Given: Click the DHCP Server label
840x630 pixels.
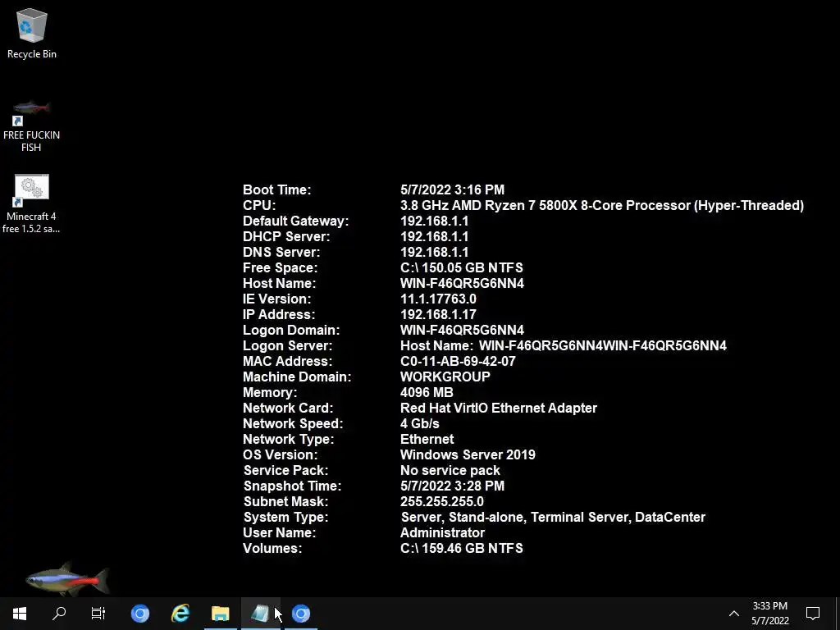Looking at the screenshot, I should click(x=286, y=236).
